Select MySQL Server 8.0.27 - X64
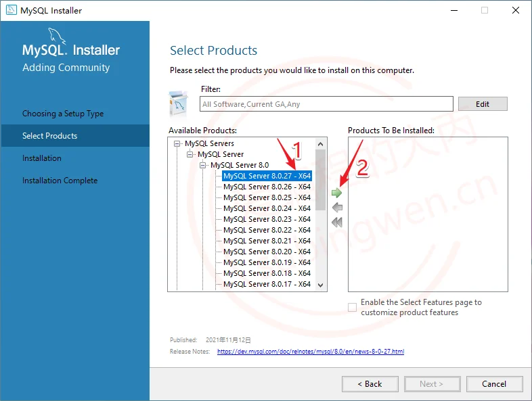The height and width of the screenshot is (401, 532). click(267, 176)
